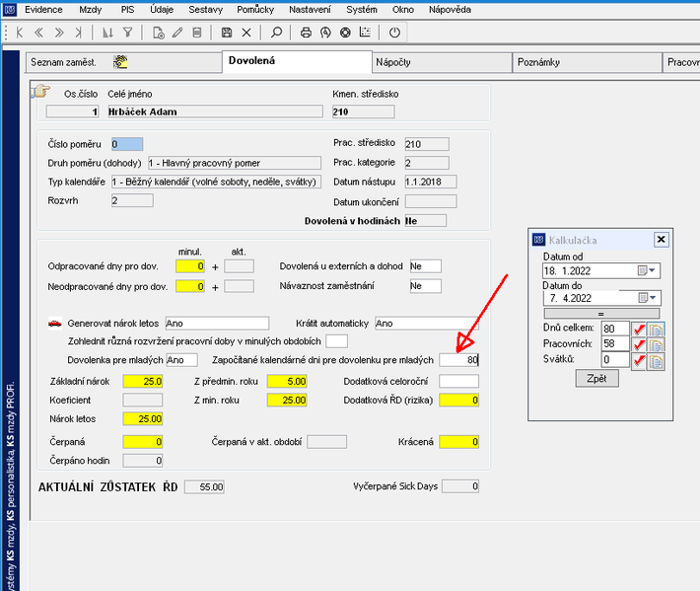Image resolution: width=700 pixels, height=591 pixels.
Task: Open the Okno menu
Action: tap(402, 10)
